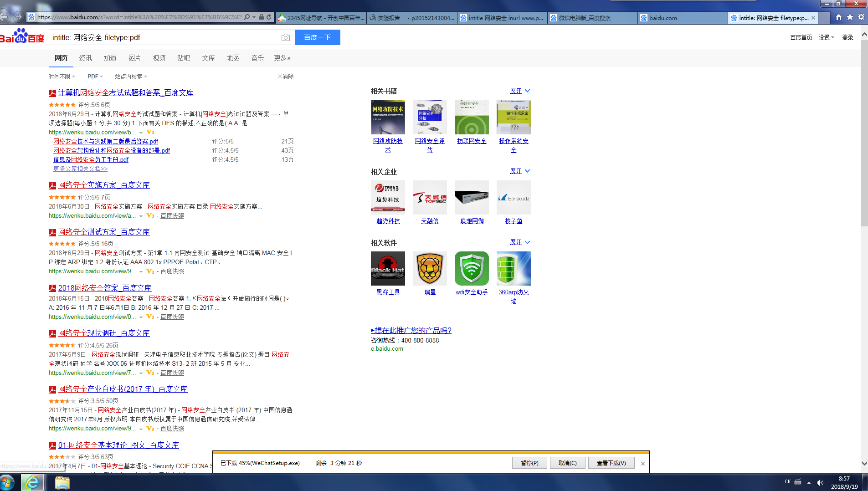Click the scrollbar down arrow
This screenshot has height=491, width=868.
tap(864, 464)
